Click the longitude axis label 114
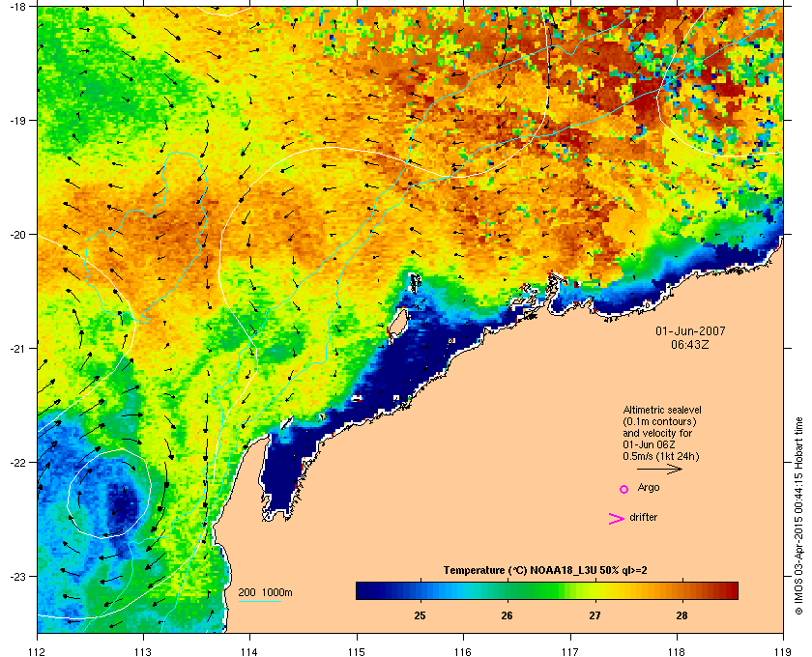Viewport: 812px width, 657px height. point(249,651)
